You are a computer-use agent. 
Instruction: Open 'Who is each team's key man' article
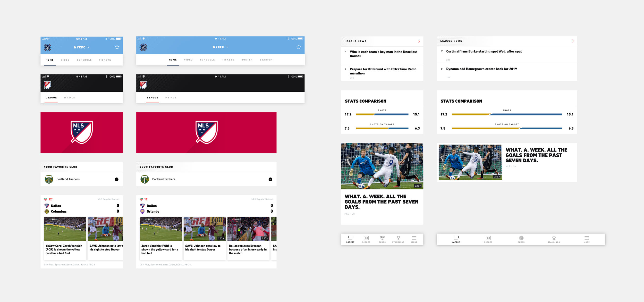(383, 54)
